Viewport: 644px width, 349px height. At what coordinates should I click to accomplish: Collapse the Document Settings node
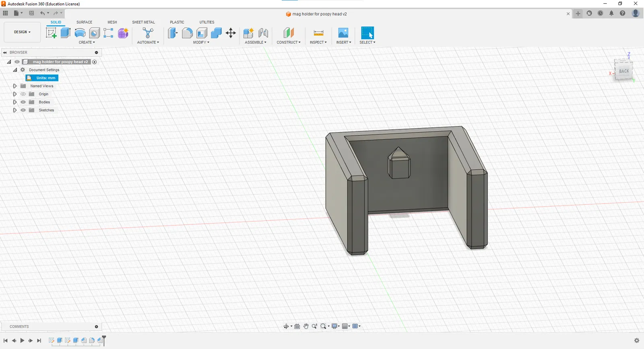pyautogui.click(x=15, y=70)
